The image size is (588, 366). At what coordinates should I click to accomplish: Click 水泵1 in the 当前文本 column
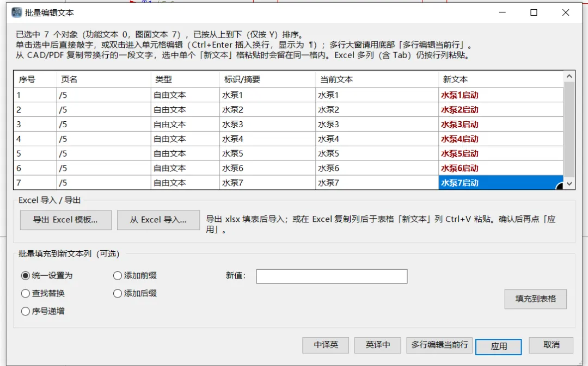(377, 95)
